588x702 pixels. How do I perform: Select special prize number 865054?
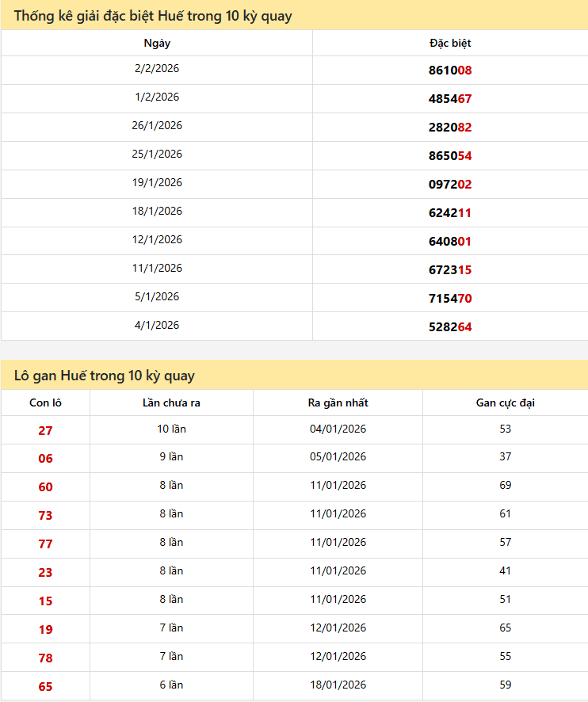450,156
